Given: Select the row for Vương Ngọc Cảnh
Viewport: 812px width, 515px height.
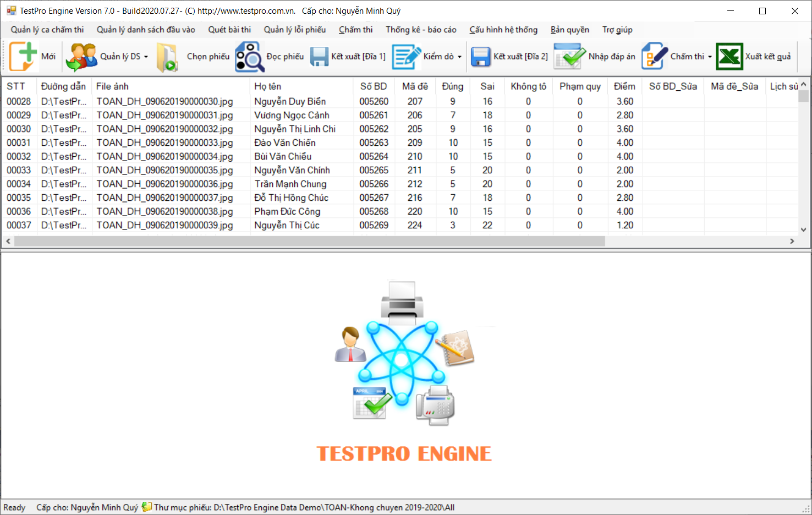Looking at the screenshot, I should [x=400, y=115].
